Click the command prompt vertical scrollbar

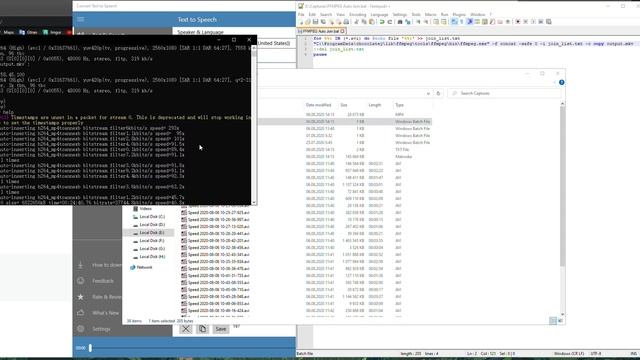click(x=254, y=124)
